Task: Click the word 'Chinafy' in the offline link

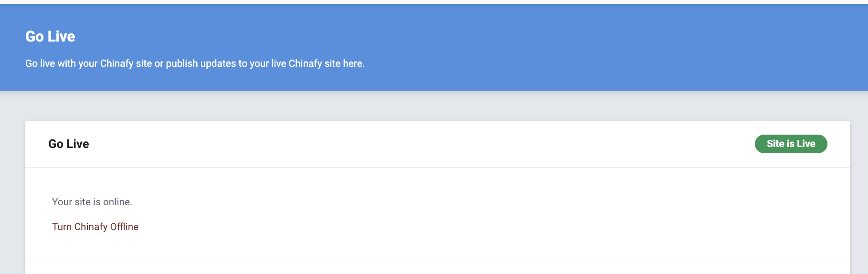Action: tap(91, 227)
